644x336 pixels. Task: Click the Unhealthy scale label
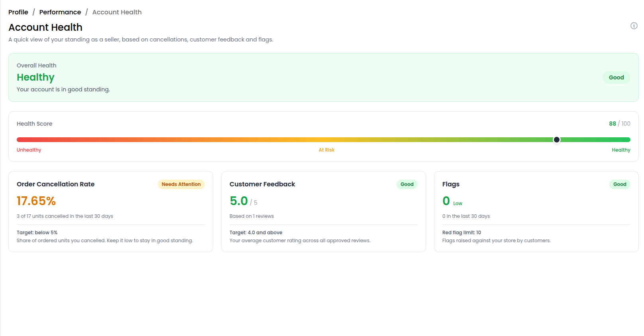point(29,150)
